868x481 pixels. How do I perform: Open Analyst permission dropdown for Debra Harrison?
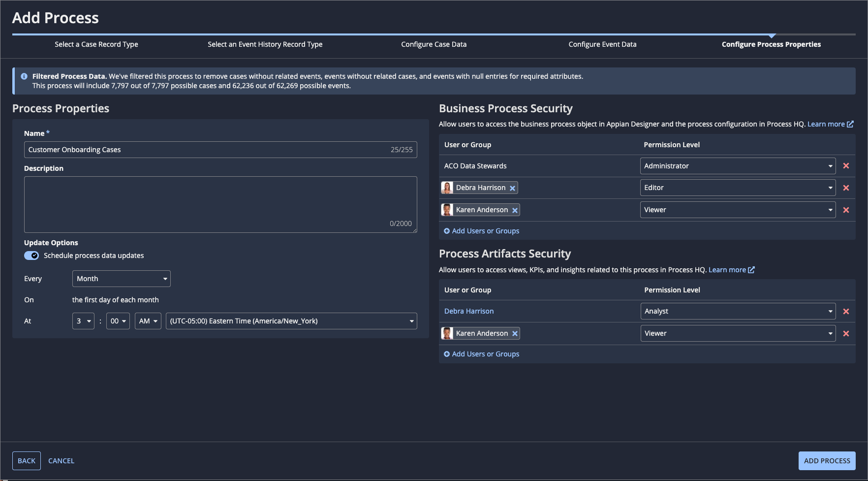738,311
